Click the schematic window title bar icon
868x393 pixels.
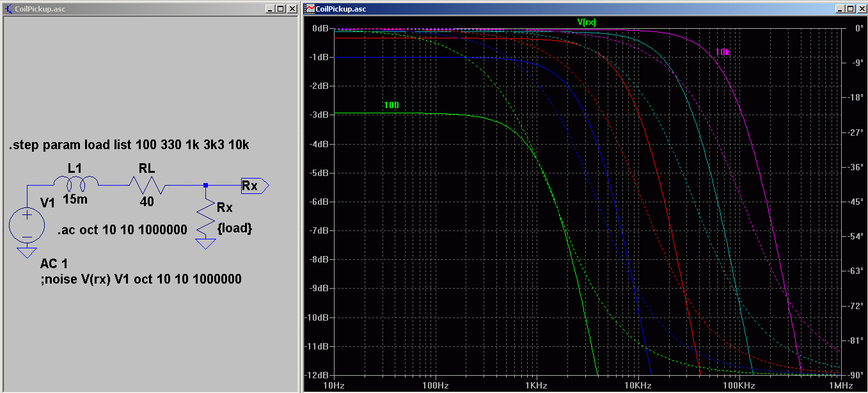click(8, 8)
